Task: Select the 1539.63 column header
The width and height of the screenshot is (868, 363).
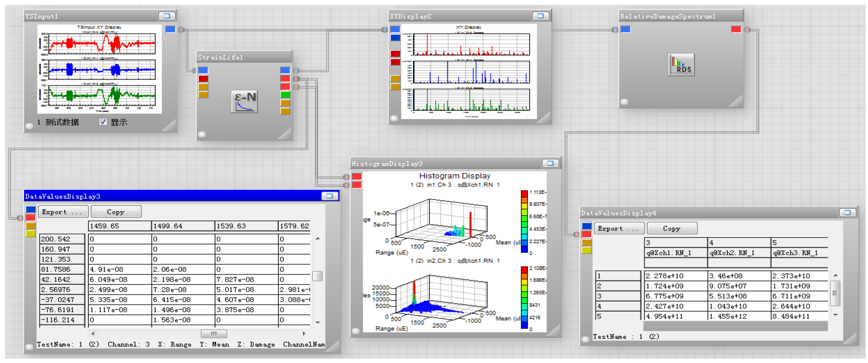Action: pyautogui.click(x=245, y=226)
